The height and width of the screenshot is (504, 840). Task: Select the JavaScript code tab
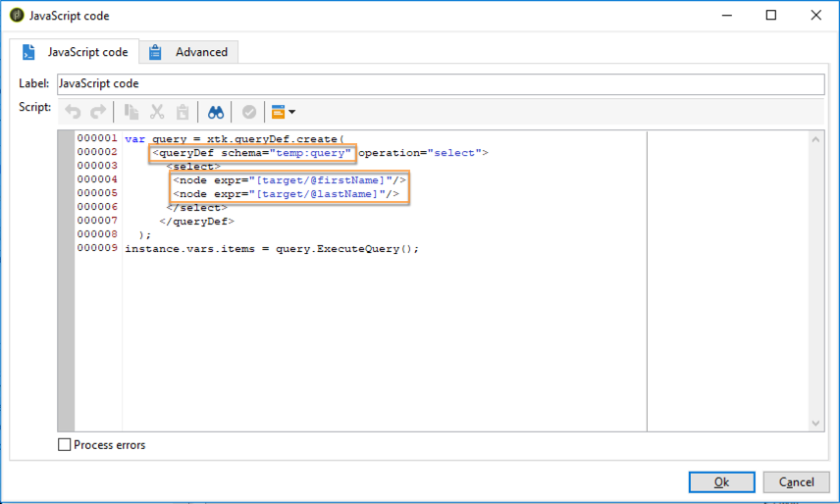click(75, 52)
